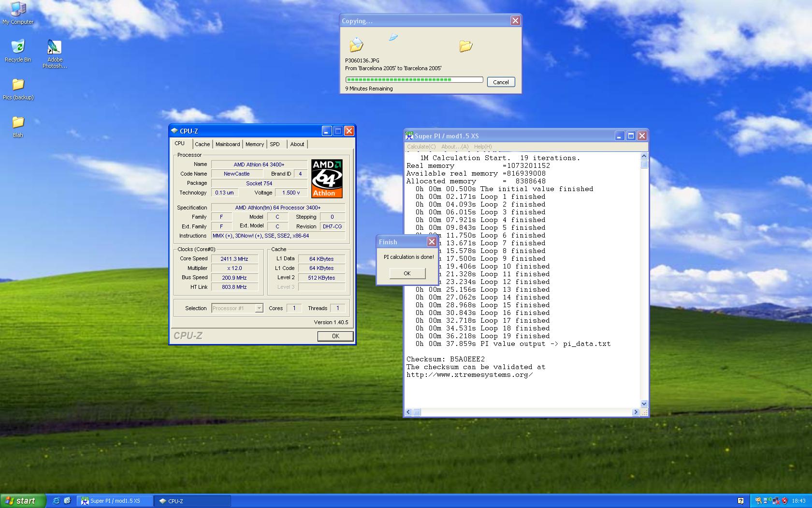Click the Voltage 1.500 v field

click(291, 193)
